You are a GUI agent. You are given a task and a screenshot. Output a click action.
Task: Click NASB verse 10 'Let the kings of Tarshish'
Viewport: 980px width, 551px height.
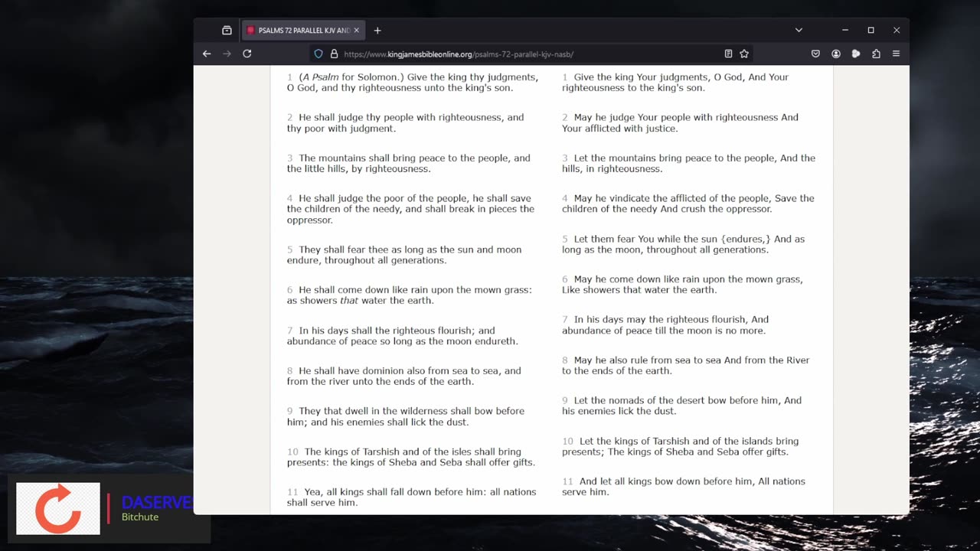681,446
